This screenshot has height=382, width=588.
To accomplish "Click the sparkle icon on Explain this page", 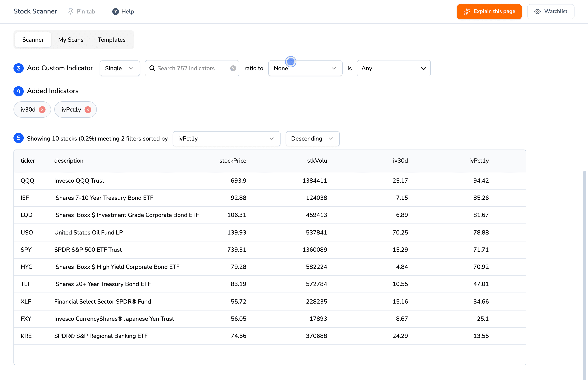I will [x=467, y=12].
